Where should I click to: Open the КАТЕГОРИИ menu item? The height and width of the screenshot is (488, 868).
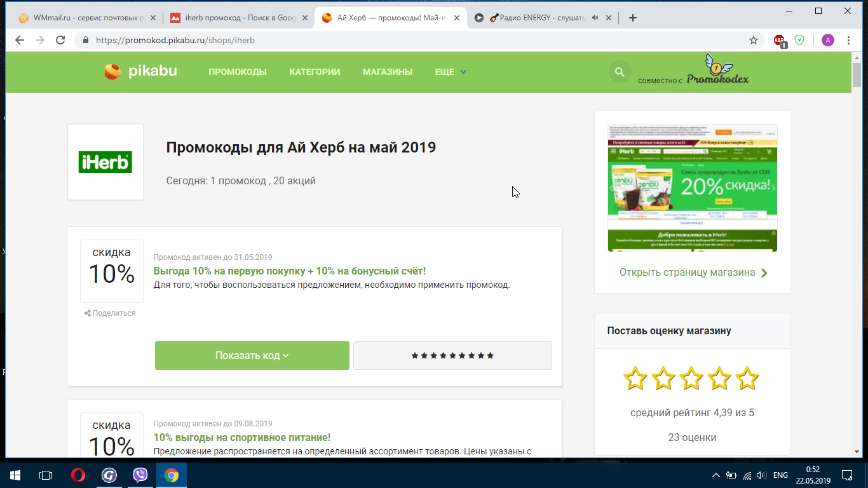coord(315,72)
